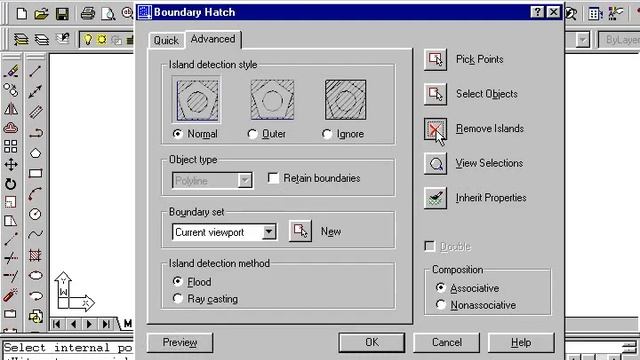Select the Outer island detection radio
The image size is (640, 360).
tap(252, 134)
